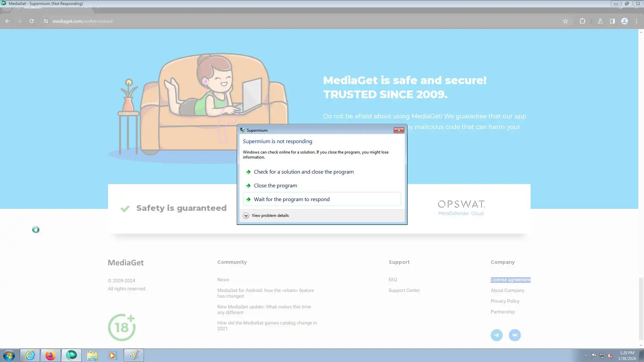The width and height of the screenshot is (644, 362).
Task: Open Firefox from the taskbar
Action: click(x=51, y=355)
